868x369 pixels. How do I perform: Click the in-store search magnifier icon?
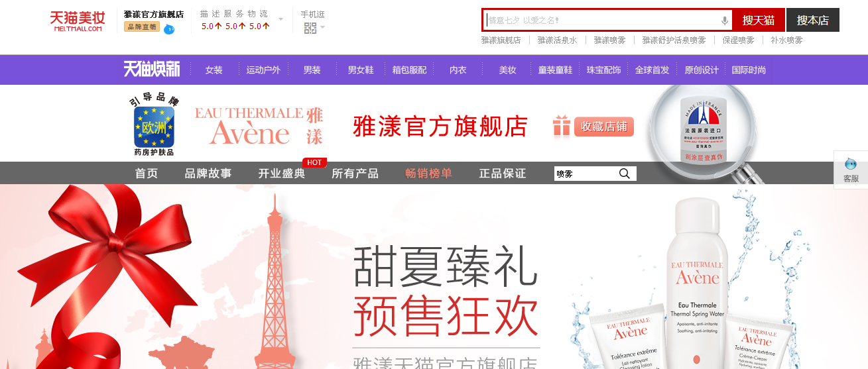pyautogui.click(x=625, y=174)
